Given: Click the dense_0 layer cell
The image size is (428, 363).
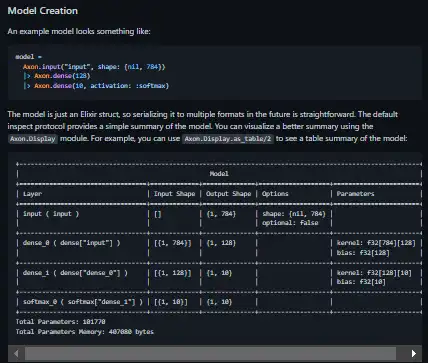Looking at the screenshot, I should tap(72, 243).
